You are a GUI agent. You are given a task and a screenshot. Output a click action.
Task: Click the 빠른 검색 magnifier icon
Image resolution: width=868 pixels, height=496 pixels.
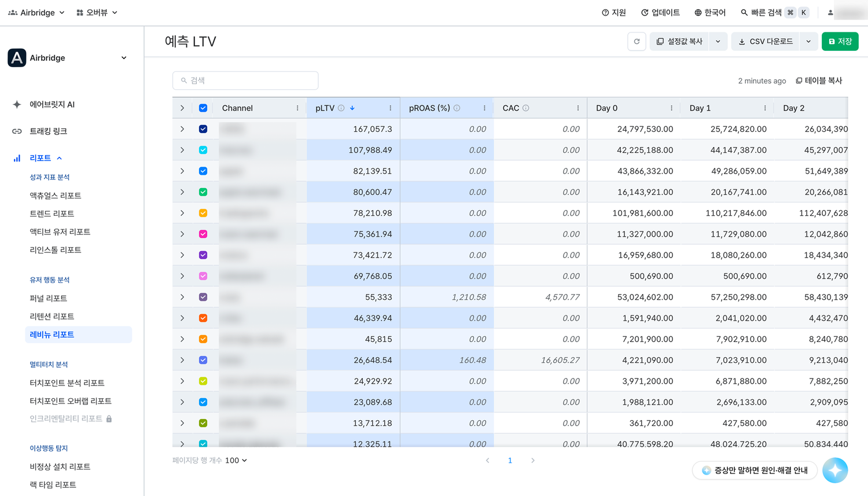[744, 13]
